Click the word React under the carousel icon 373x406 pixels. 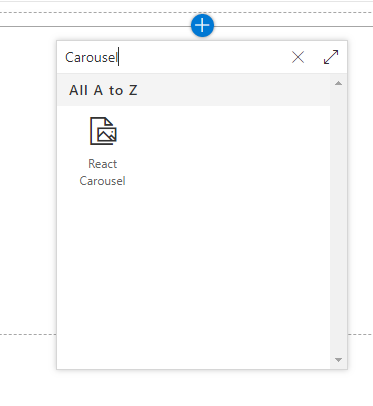(x=103, y=164)
